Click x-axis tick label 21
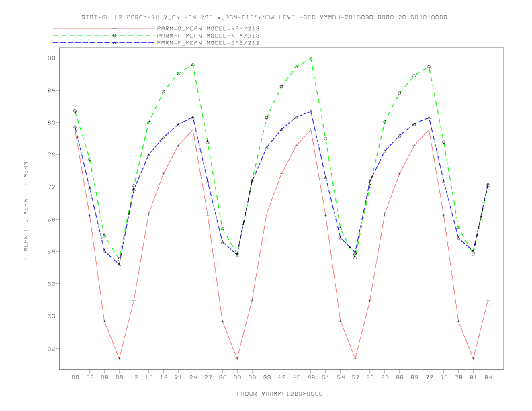 (178, 377)
